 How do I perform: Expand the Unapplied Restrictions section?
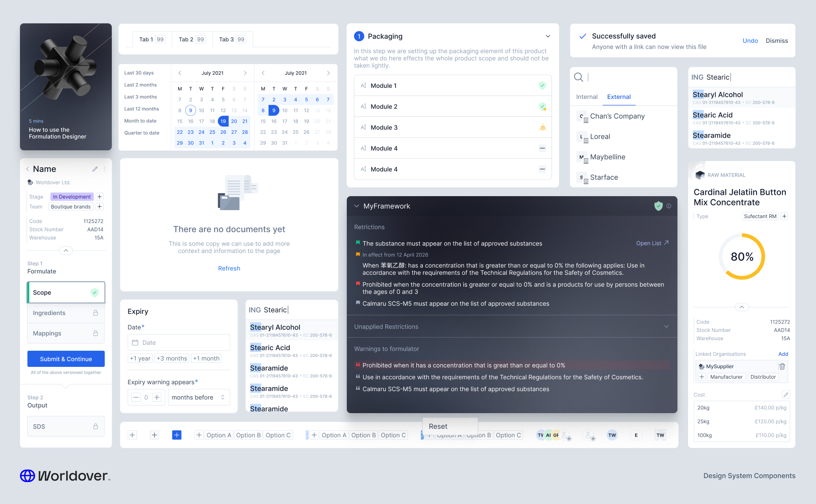[x=666, y=327]
